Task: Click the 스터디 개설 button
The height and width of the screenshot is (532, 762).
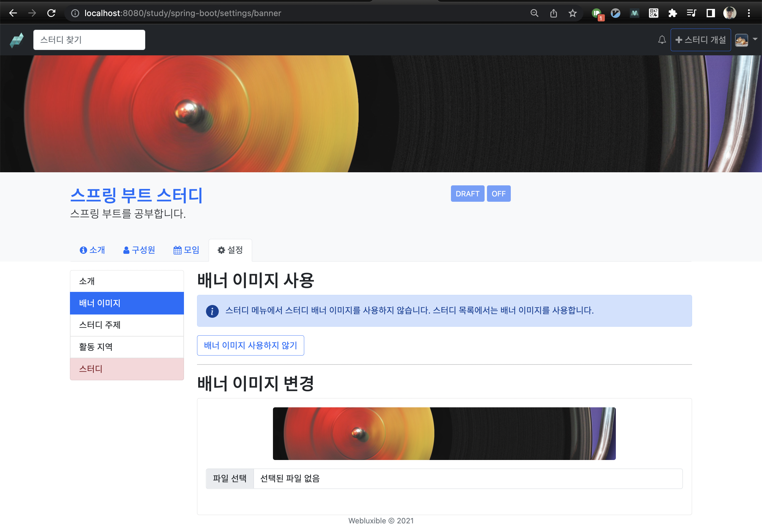Action: (700, 40)
